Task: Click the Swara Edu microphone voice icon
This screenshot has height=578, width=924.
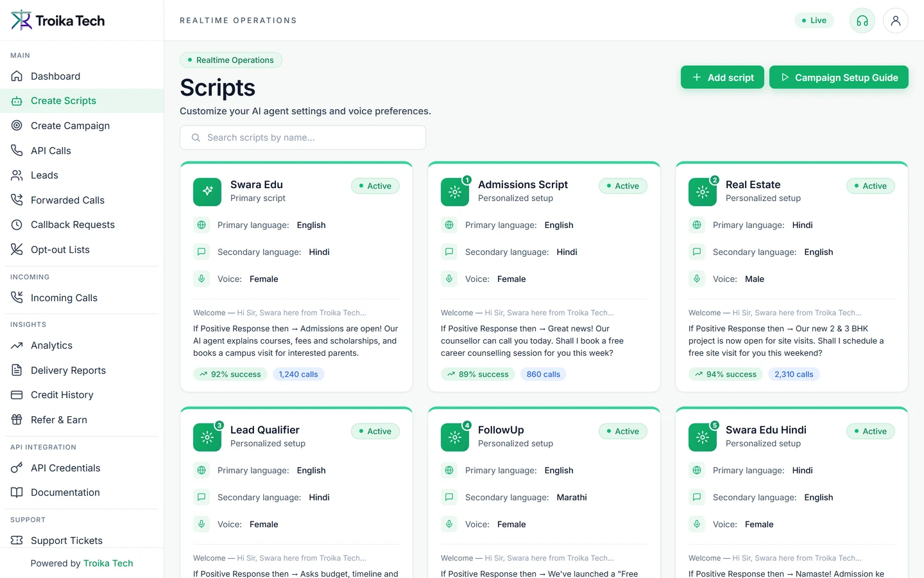Action: pyautogui.click(x=201, y=279)
